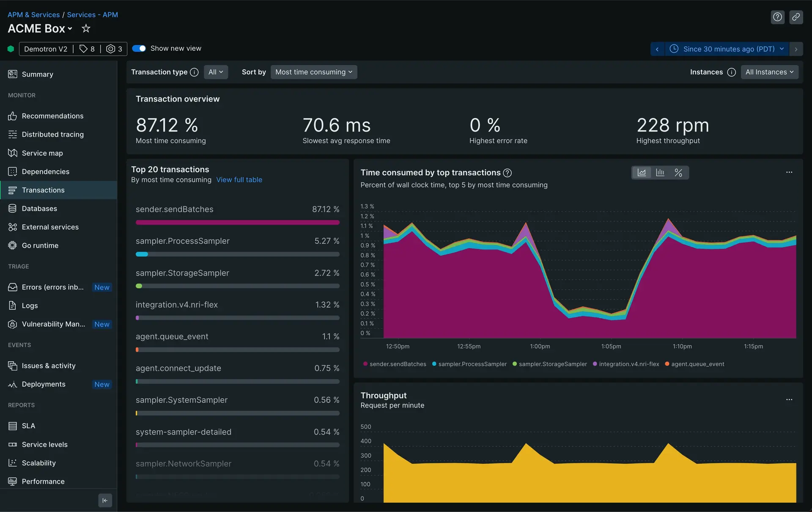Go to Databases in the sidebar

(39, 209)
